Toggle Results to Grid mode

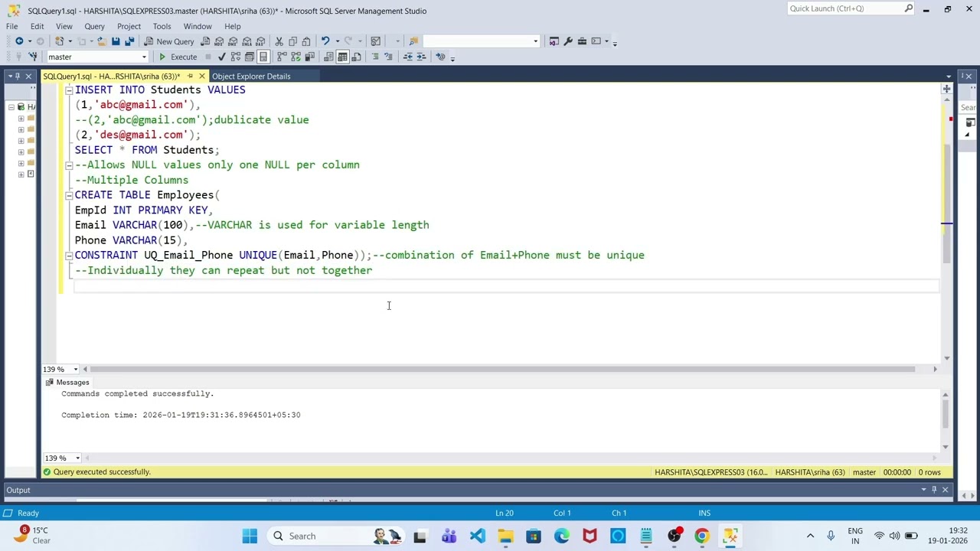point(342,57)
